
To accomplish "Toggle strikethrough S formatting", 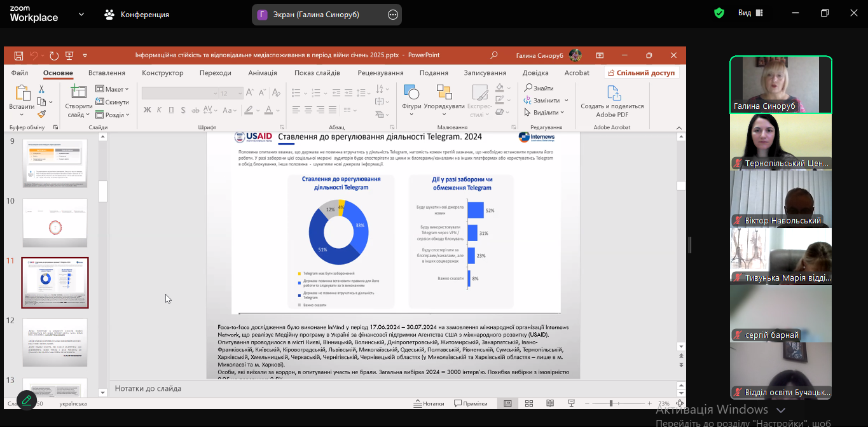I will tap(184, 110).
